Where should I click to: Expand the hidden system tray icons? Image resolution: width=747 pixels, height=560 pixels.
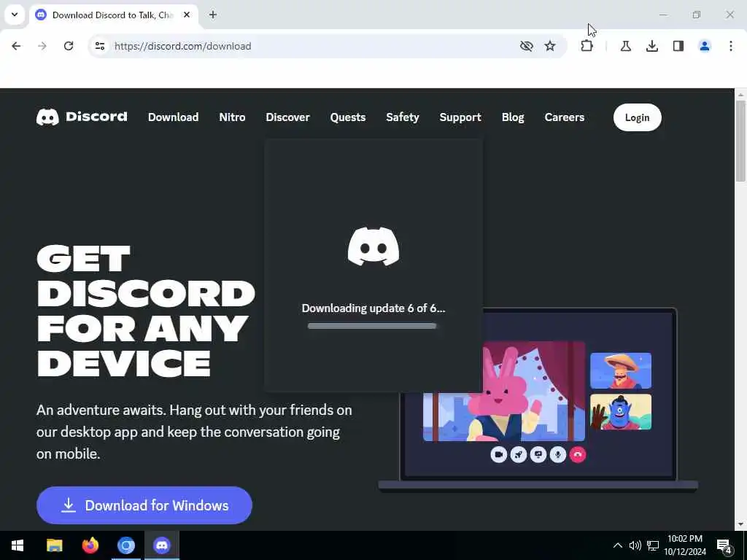pyautogui.click(x=617, y=545)
